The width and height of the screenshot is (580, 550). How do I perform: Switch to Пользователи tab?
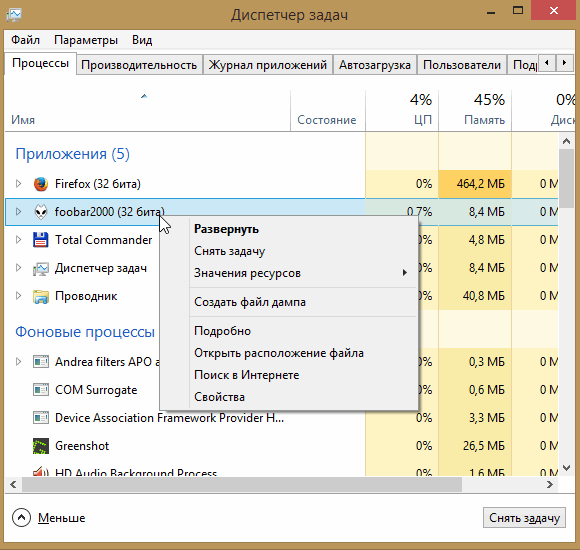462,65
